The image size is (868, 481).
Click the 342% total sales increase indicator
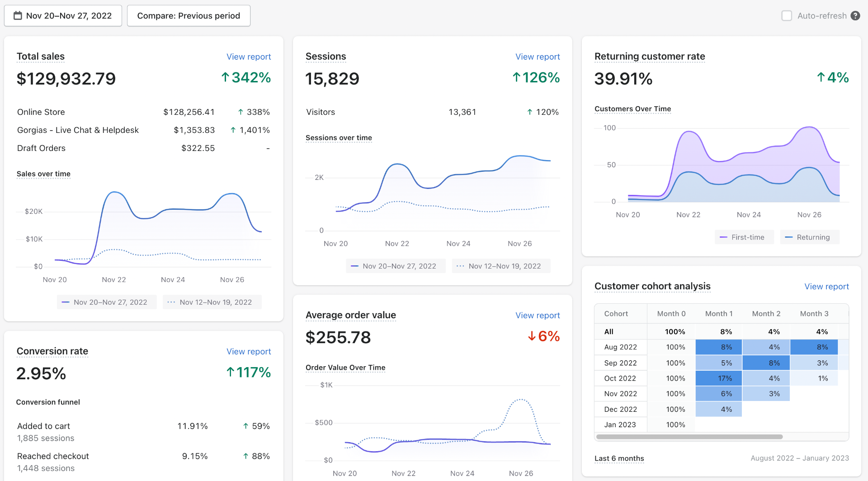pos(246,78)
